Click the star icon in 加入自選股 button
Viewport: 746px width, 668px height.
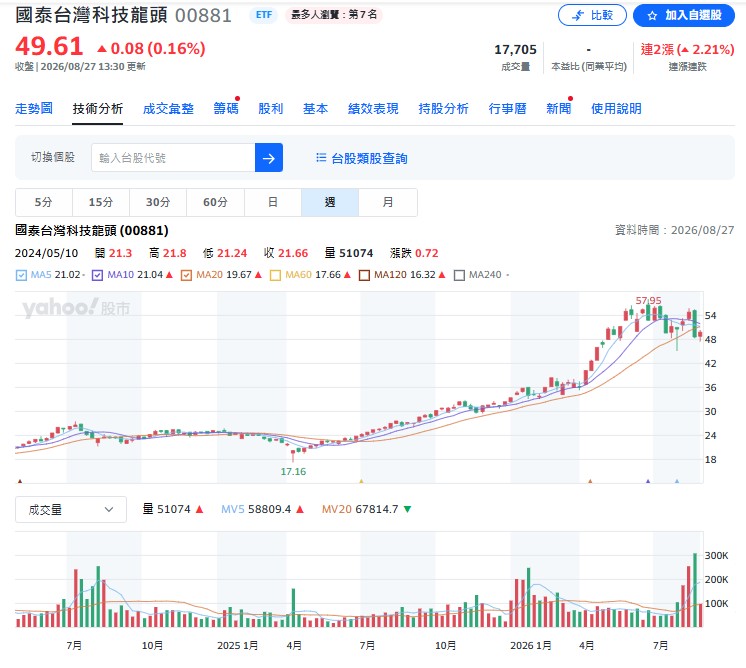pos(652,16)
